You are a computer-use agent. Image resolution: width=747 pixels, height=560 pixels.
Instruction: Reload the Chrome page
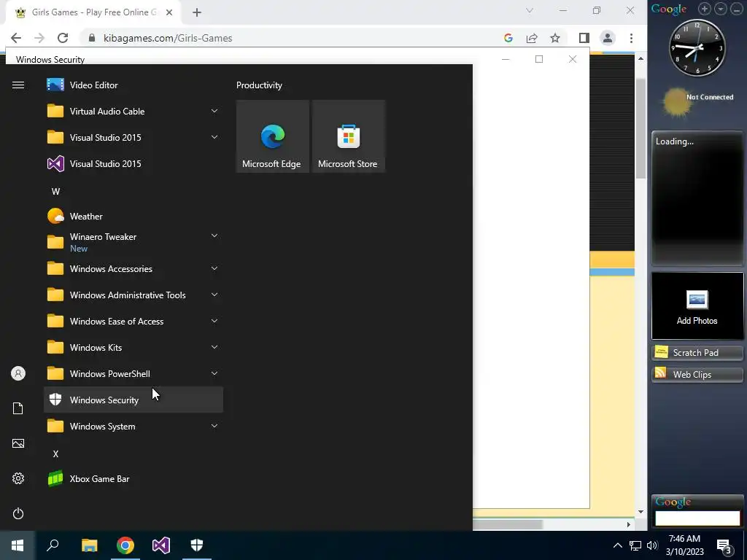coord(63,38)
